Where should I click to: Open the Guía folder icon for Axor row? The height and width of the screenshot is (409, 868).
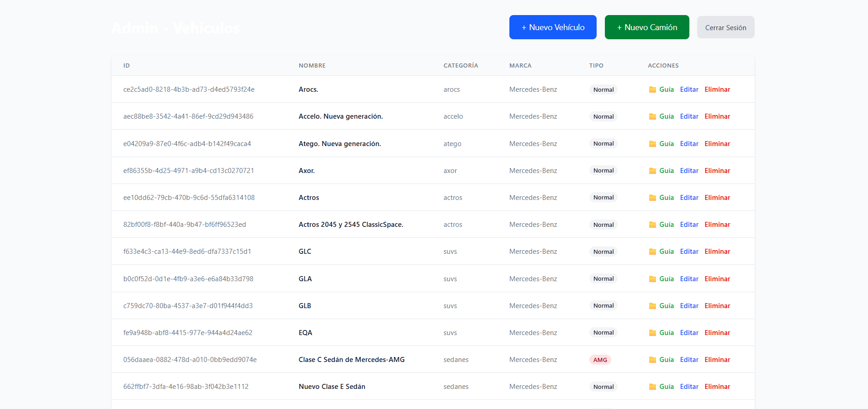pos(652,171)
